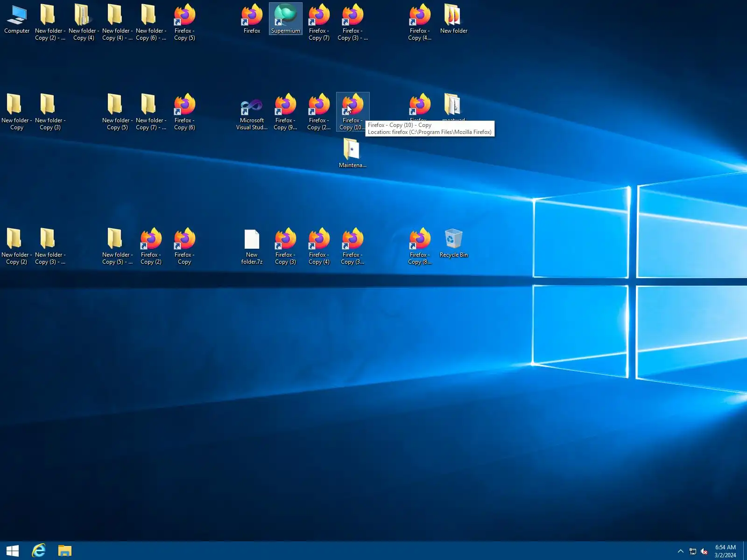The width and height of the screenshot is (747, 560).
Task: Open the network status tray icon
Action: pos(693,551)
